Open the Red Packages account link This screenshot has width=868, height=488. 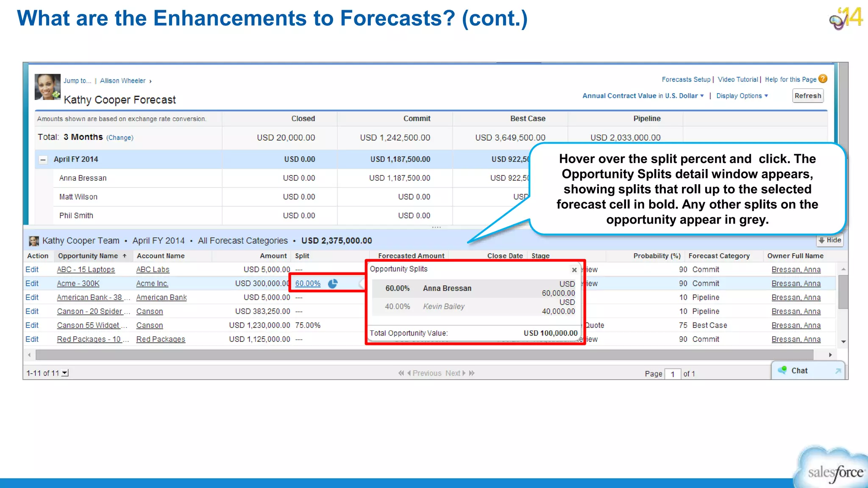(x=161, y=339)
